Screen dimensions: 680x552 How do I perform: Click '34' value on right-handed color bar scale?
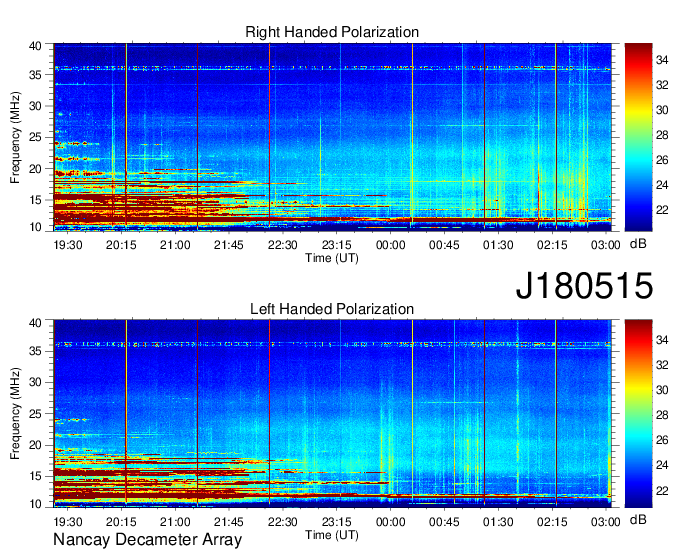662,60
